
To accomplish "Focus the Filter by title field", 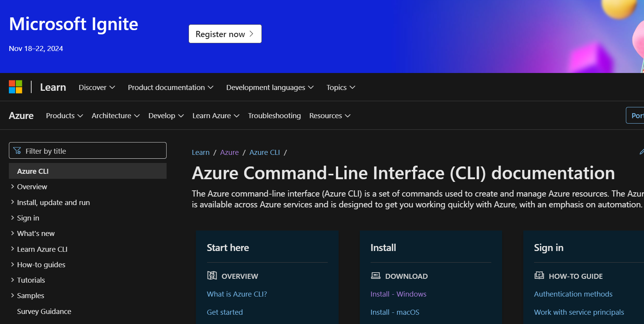I will coord(88,151).
